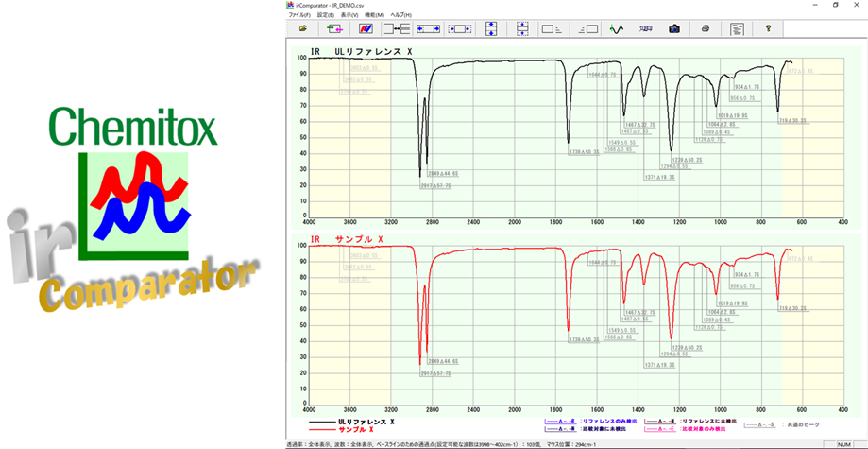Click the irComparator title bar app icon

coord(288,5)
